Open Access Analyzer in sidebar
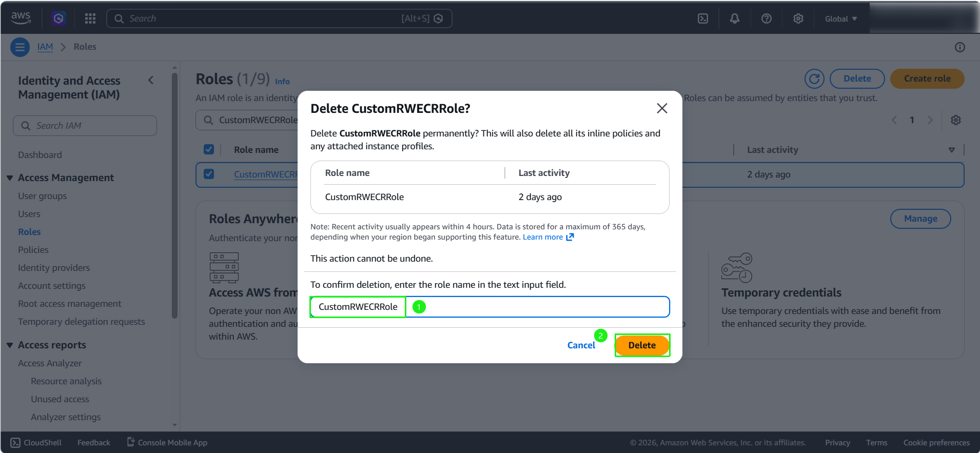 tap(50, 363)
